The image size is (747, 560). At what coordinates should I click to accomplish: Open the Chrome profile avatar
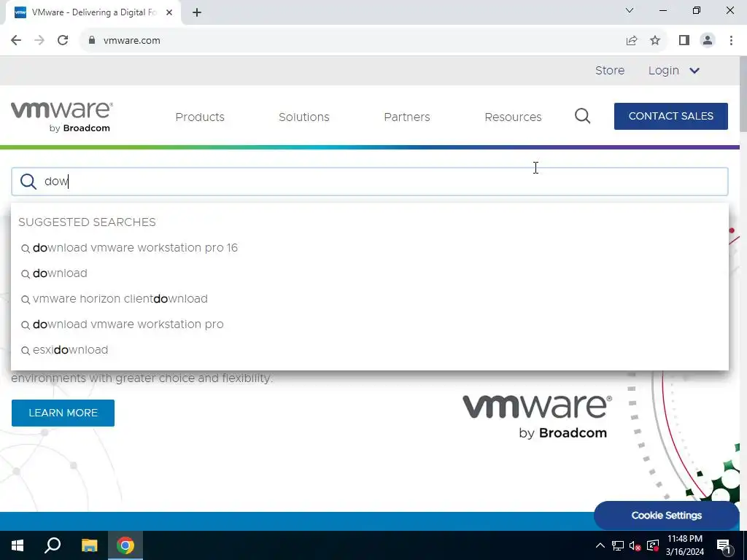(708, 41)
